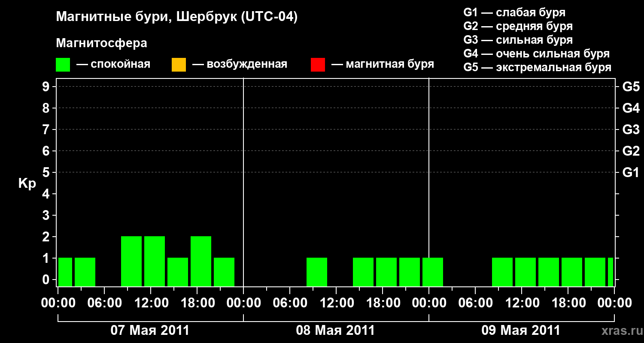Click the 12:00 time label of 07 Мая
Screen dimensions: 644x343
pos(151,303)
